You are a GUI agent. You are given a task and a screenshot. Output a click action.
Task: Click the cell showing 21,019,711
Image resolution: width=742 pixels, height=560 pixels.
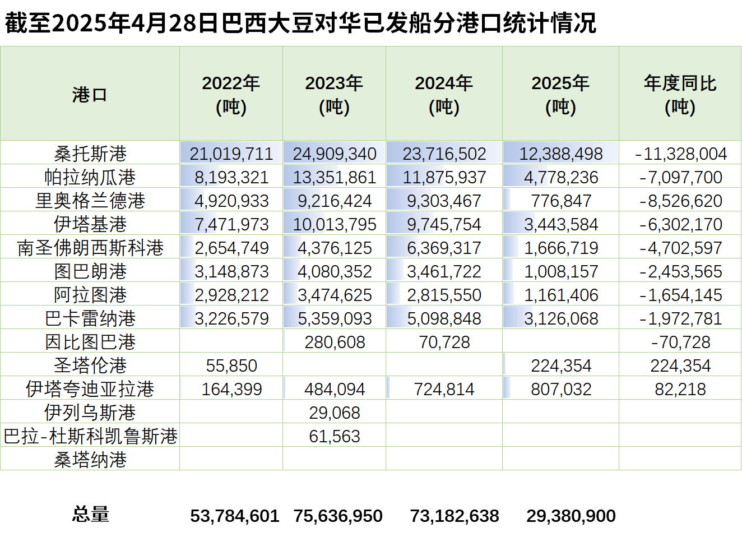coord(231,153)
